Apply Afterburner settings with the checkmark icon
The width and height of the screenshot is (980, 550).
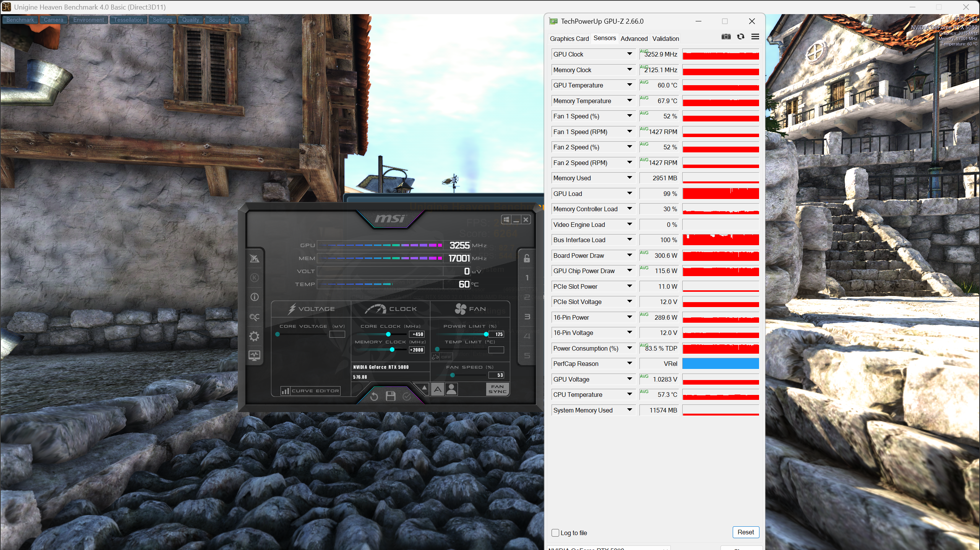click(x=407, y=396)
